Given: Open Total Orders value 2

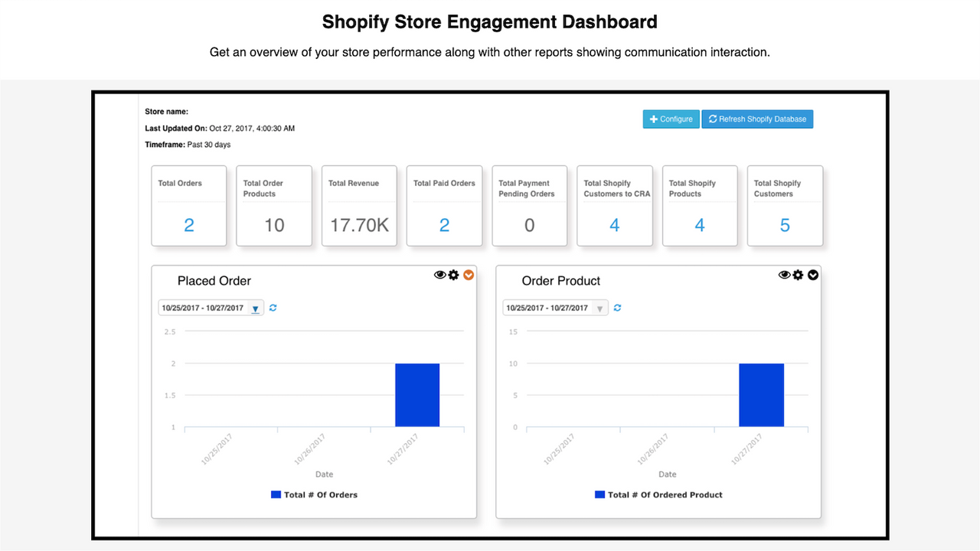Looking at the screenshot, I should click(189, 225).
